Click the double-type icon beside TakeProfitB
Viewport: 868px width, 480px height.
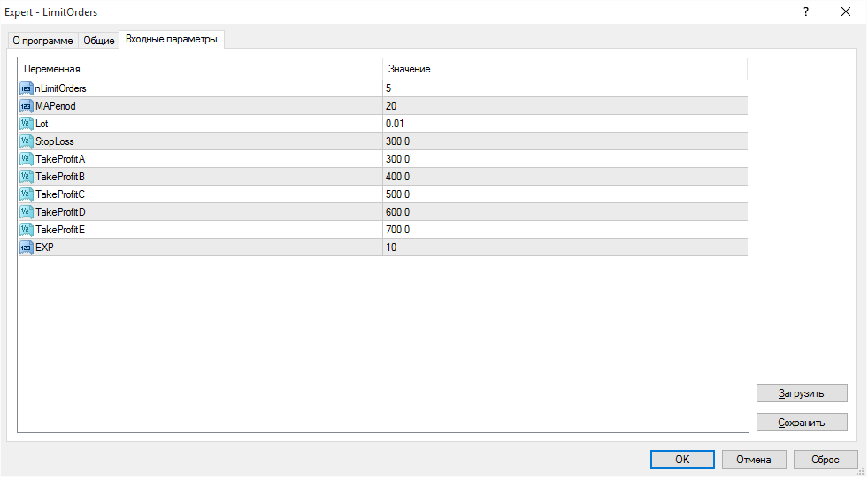(26, 177)
